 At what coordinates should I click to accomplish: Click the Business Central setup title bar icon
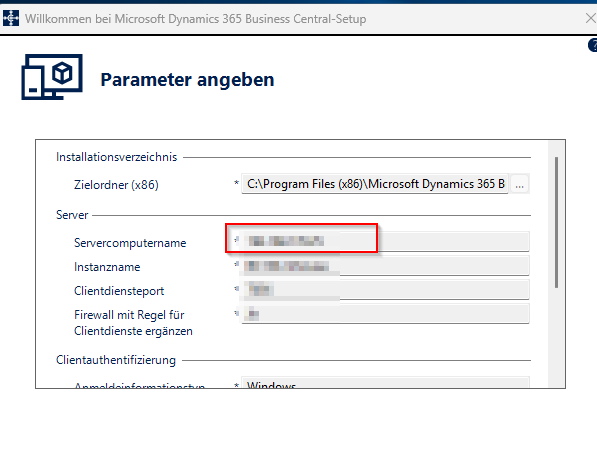[x=11, y=18]
